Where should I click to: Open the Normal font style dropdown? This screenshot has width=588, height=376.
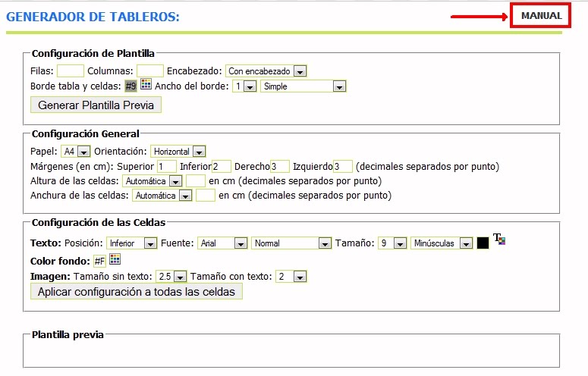[291, 243]
